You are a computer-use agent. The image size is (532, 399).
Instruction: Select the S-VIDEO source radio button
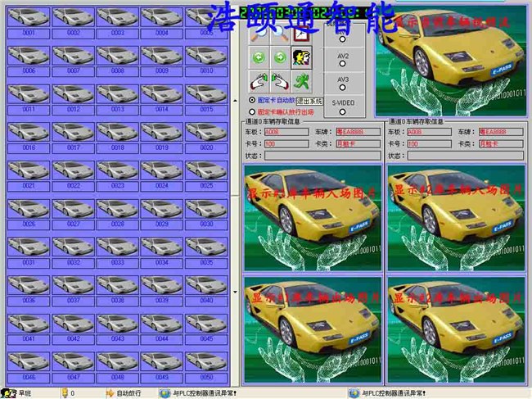point(342,111)
